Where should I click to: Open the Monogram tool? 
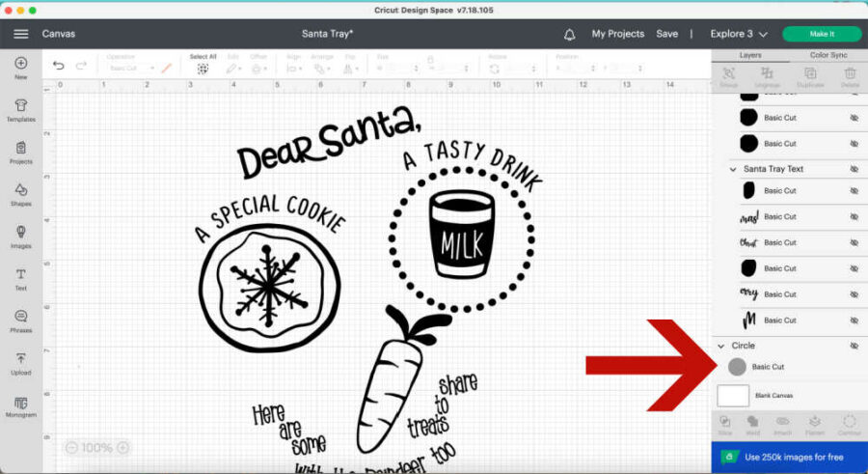20,405
